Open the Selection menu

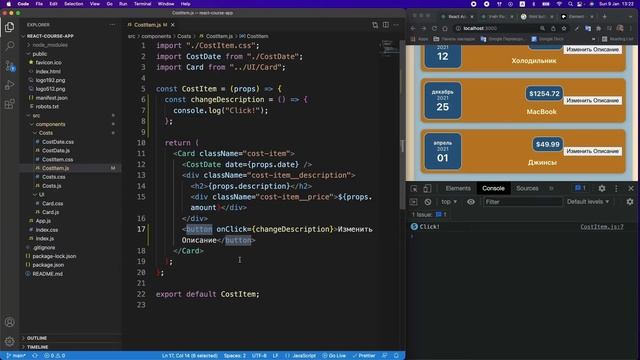pos(73,4)
